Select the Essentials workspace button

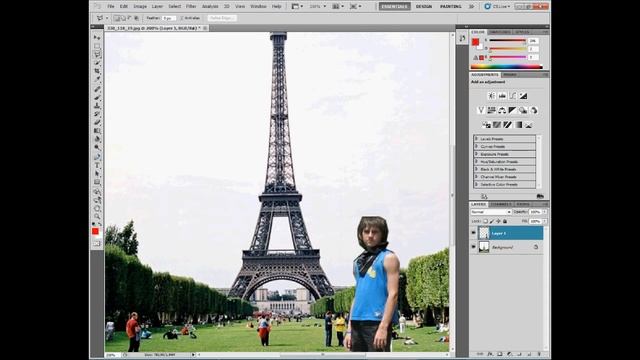point(394,7)
